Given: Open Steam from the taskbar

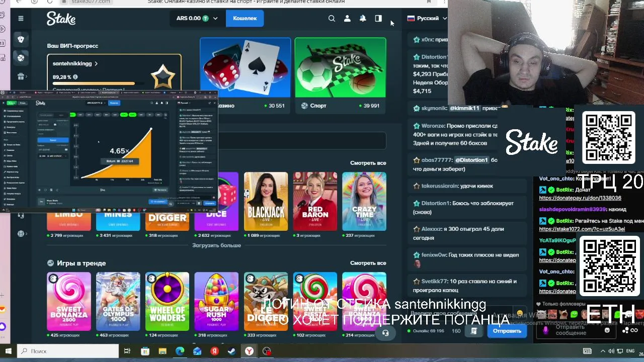Looking at the screenshot, I should [x=232, y=351].
